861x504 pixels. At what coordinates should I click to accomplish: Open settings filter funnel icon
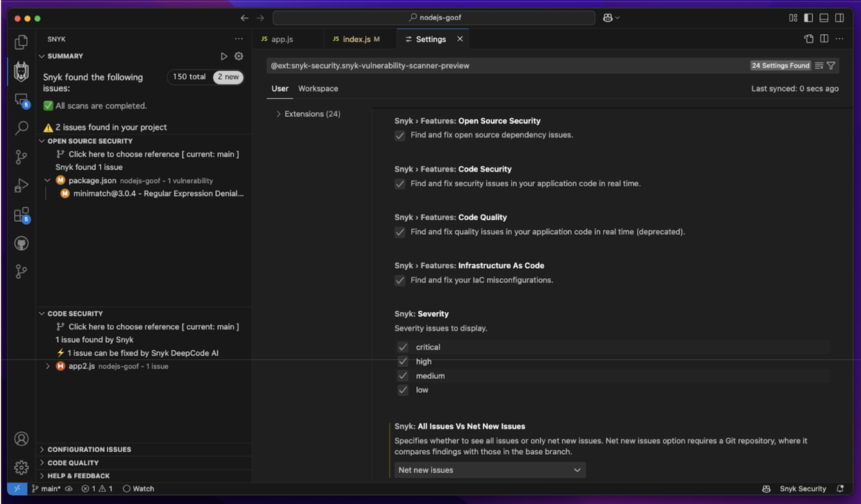(x=831, y=66)
